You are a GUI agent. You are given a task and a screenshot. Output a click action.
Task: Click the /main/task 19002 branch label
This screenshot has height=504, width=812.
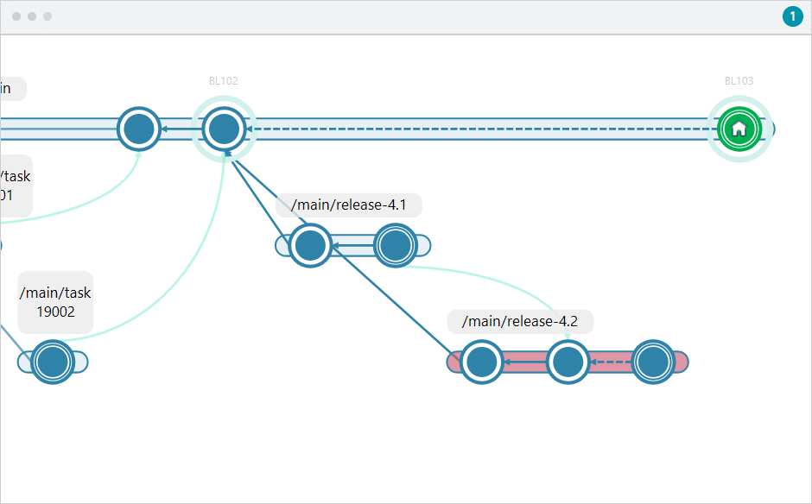(x=55, y=302)
